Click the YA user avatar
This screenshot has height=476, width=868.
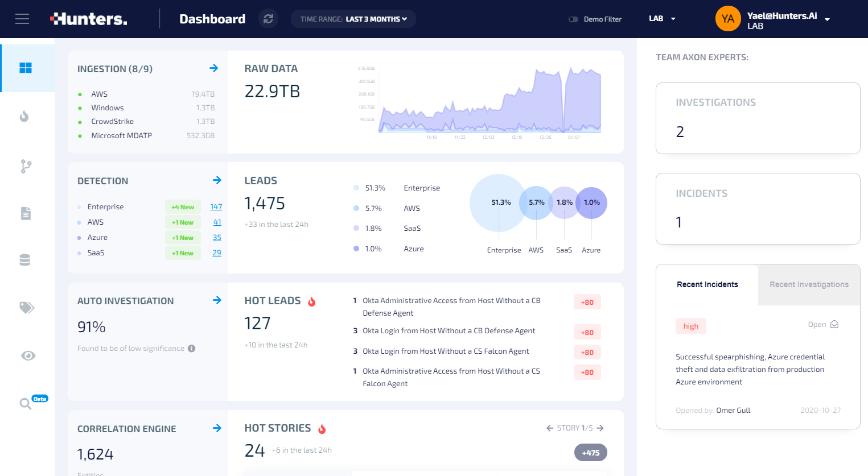click(728, 19)
